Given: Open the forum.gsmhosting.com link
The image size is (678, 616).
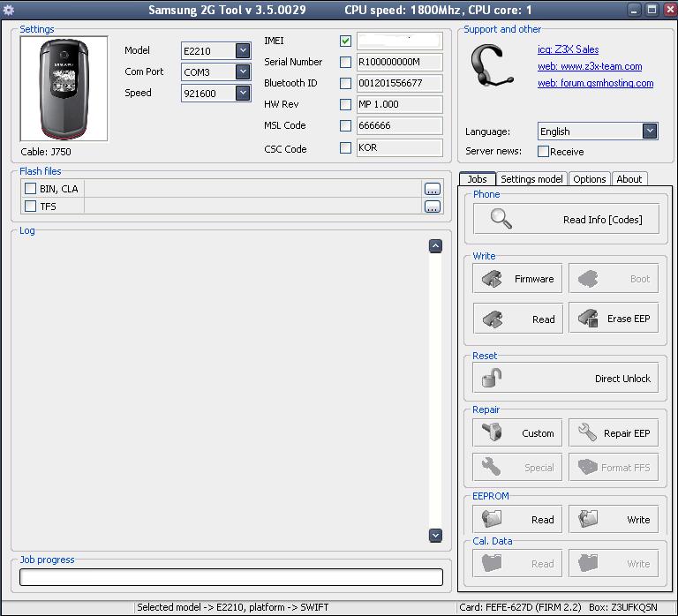Looking at the screenshot, I should (x=595, y=83).
